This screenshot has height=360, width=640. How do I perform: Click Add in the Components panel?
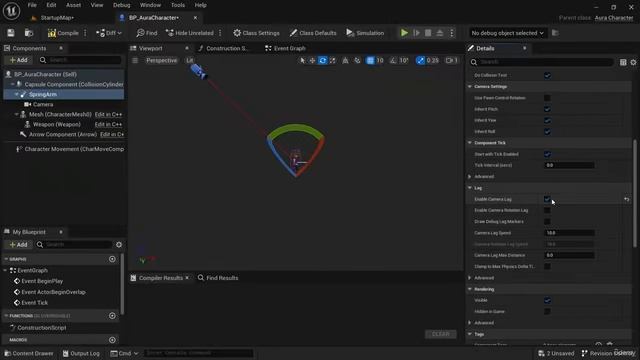pos(18,60)
